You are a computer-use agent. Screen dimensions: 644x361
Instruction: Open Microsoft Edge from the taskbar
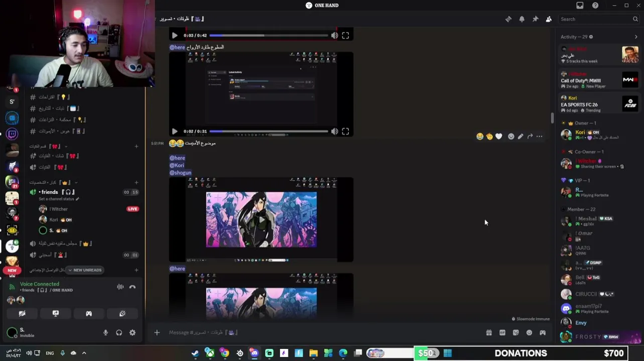click(343, 353)
